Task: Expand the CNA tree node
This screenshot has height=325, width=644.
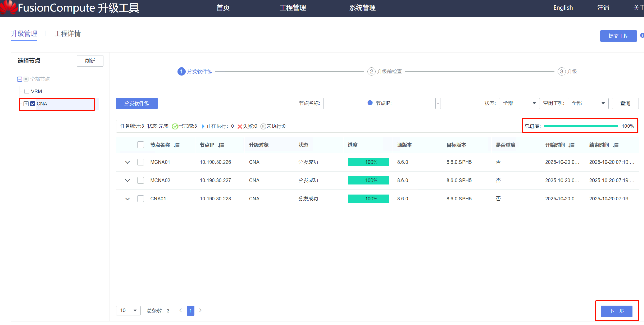Action: pyautogui.click(x=26, y=104)
